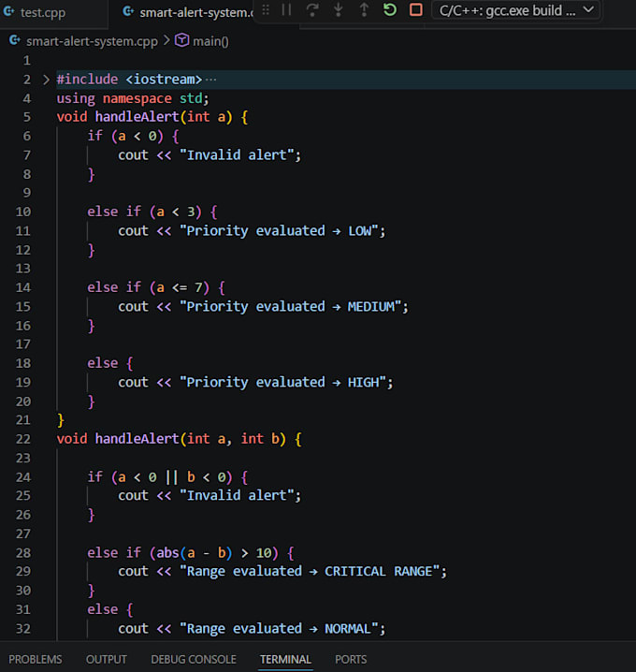Click the "else if (a < 3)" line
This screenshot has height=672, width=636.
point(152,212)
